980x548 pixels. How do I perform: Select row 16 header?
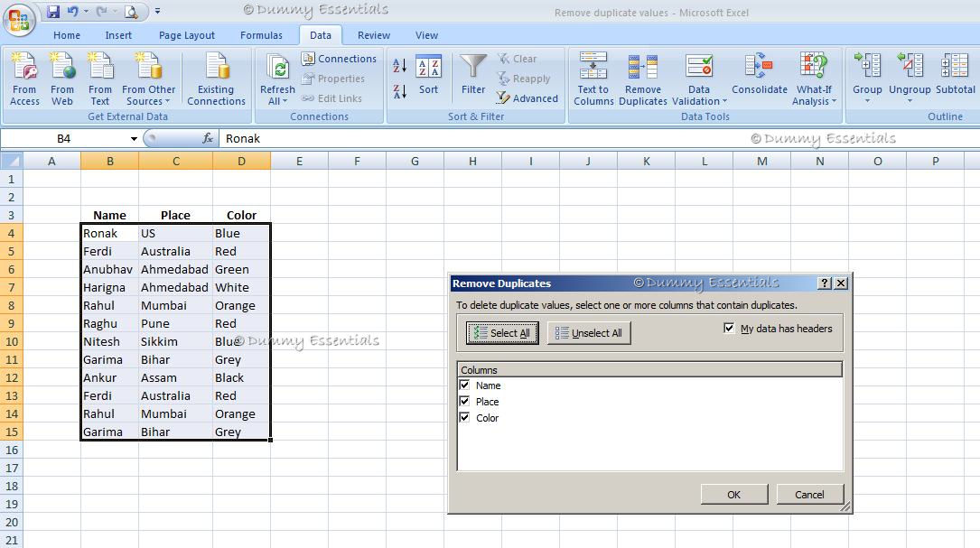[x=11, y=450]
